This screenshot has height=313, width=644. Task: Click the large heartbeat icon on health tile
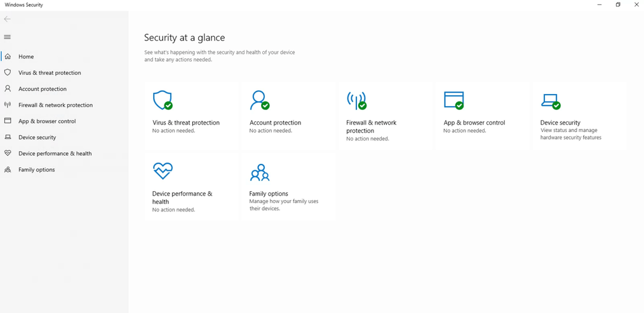(x=163, y=171)
